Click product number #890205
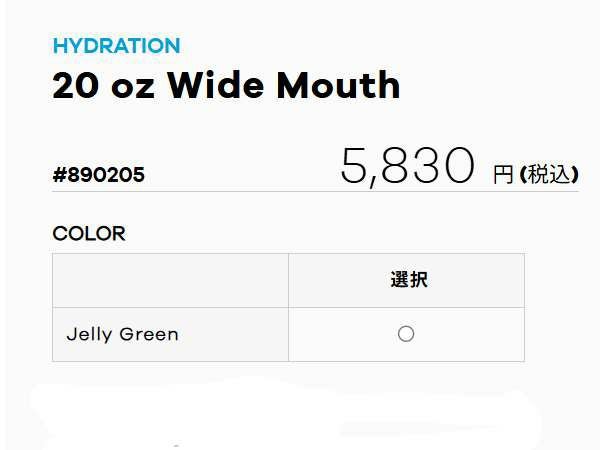600x450 pixels. pos(98,175)
